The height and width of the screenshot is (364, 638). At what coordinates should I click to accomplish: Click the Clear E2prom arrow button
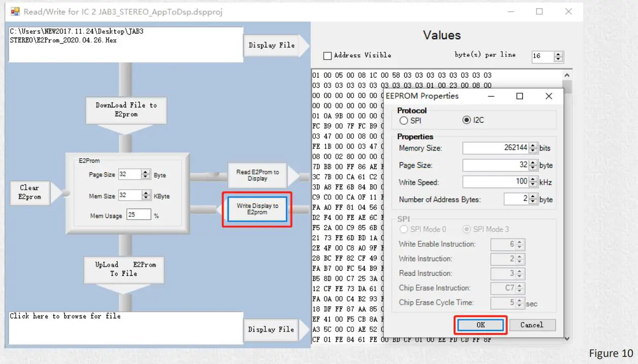[x=34, y=193]
